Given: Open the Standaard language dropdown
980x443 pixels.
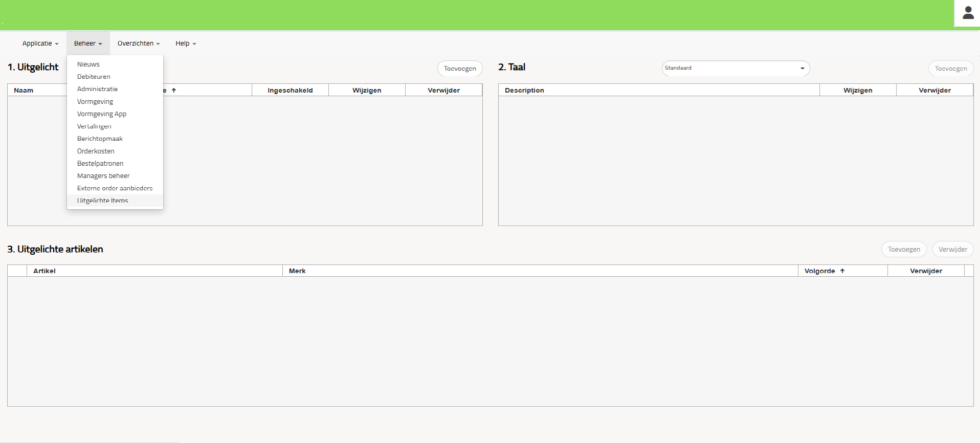Looking at the screenshot, I should coord(735,68).
